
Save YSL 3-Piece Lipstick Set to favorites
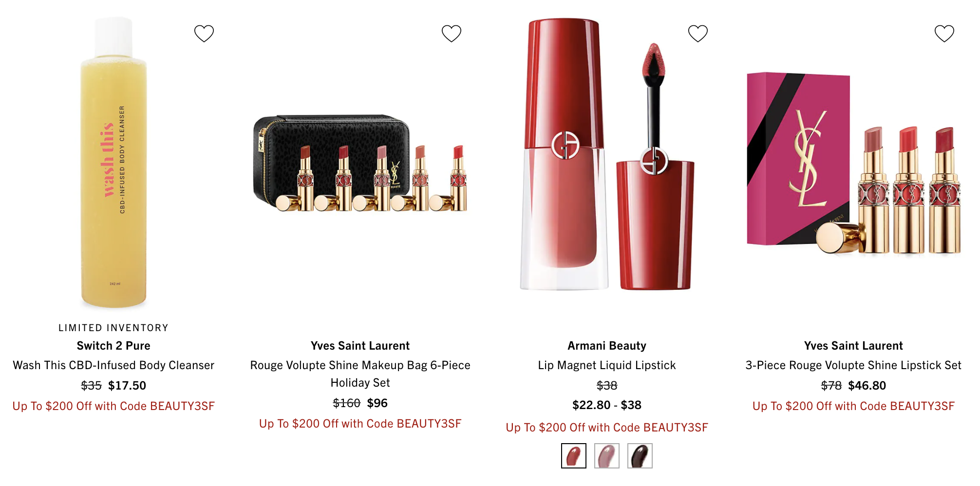(944, 34)
